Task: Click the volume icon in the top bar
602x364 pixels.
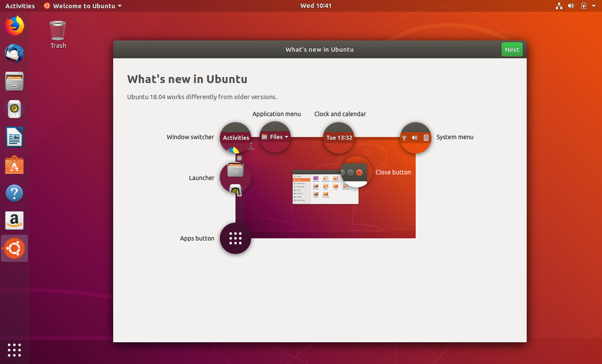Action: coord(571,6)
